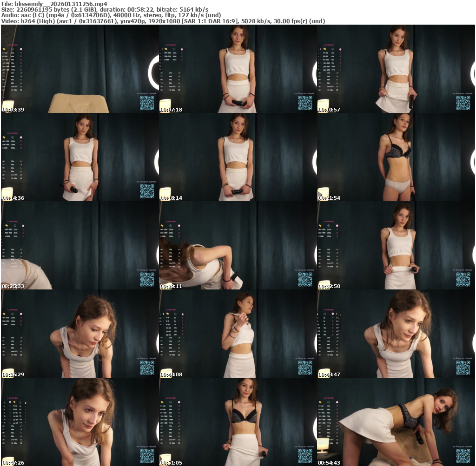Click the QR code in the 00:47:26 frame
476x466 pixels.
[x=147, y=456]
